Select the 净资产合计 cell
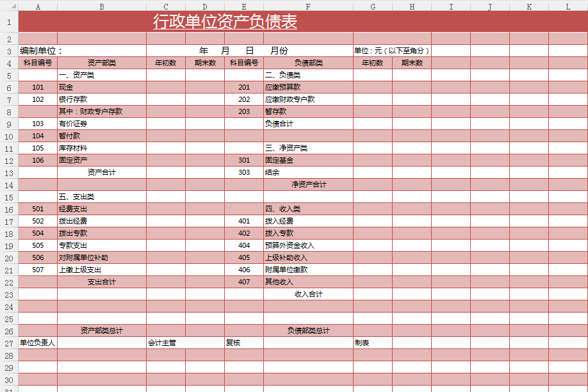The width and height of the screenshot is (588, 392). [x=308, y=184]
